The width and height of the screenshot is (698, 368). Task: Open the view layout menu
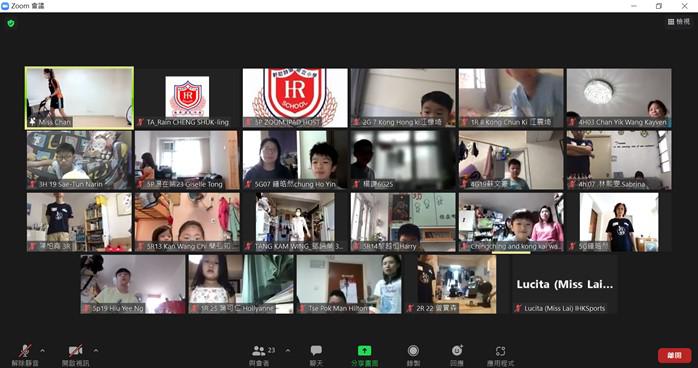pyautogui.click(x=678, y=21)
